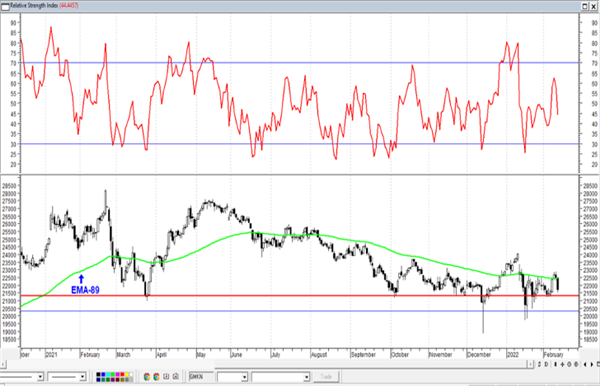Click the D periodicity icon
The image size is (600, 386).
[x=546, y=364]
